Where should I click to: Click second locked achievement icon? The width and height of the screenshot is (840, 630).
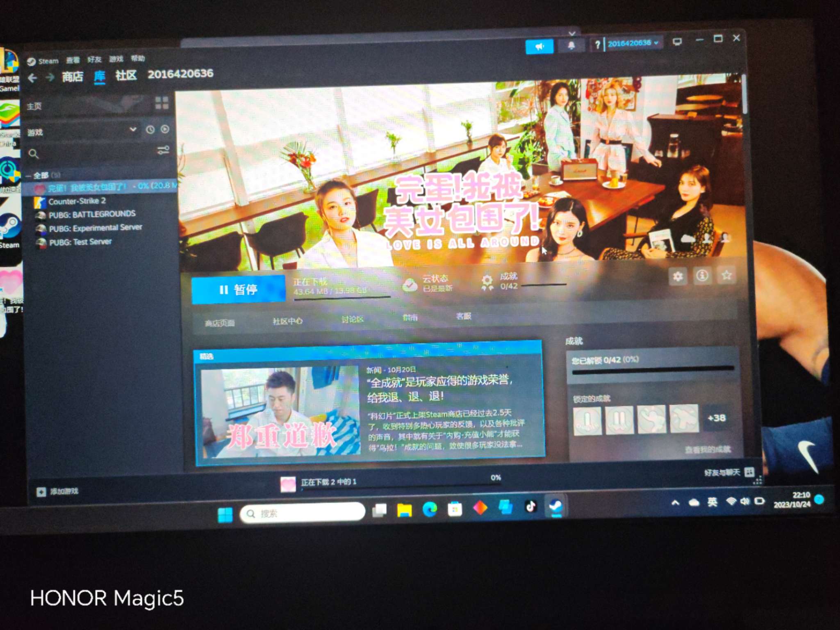(x=619, y=420)
